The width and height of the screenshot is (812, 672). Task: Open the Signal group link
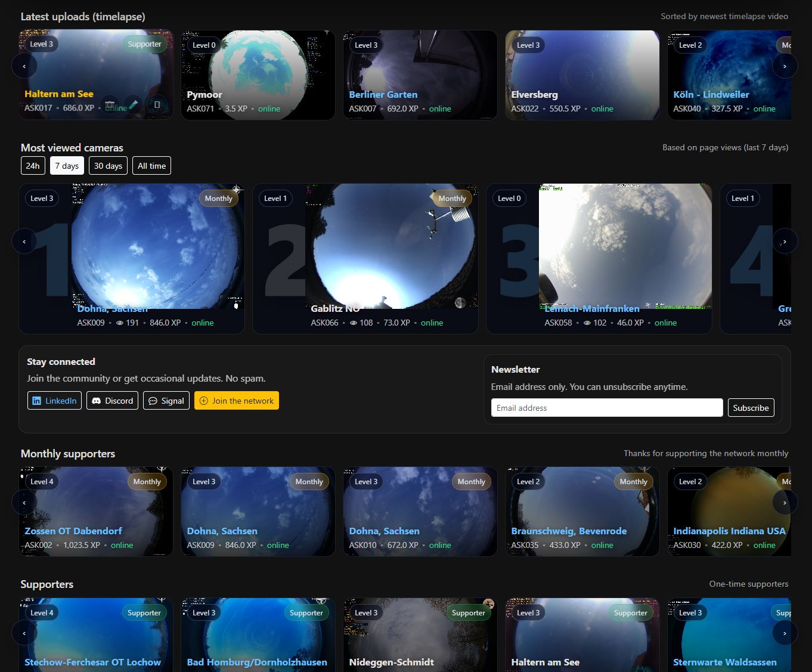coord(166,401)
